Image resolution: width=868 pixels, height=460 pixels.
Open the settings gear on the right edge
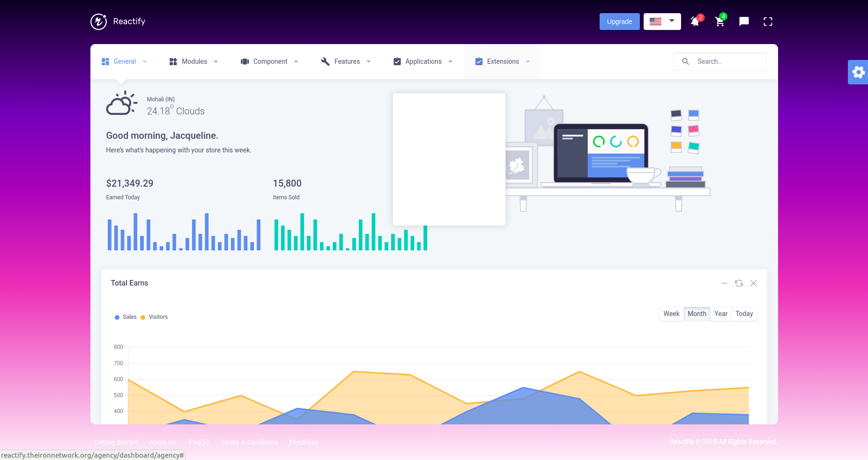click(859, 72)
